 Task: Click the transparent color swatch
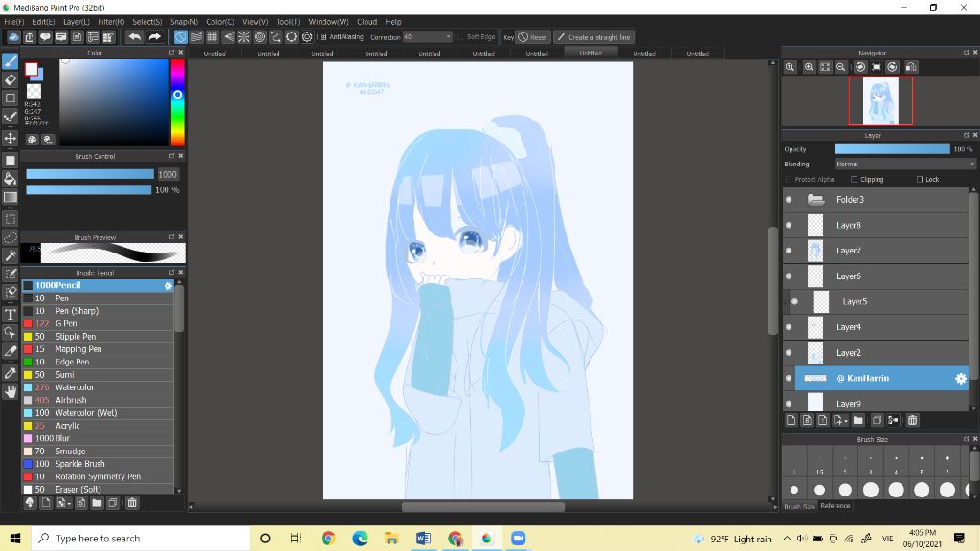[x=33, y=92]
